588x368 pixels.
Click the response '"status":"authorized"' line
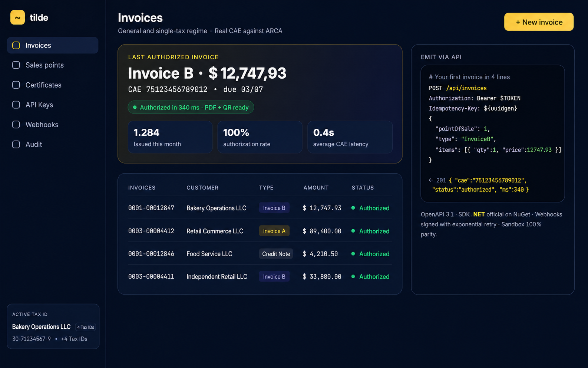coord(480,190)
